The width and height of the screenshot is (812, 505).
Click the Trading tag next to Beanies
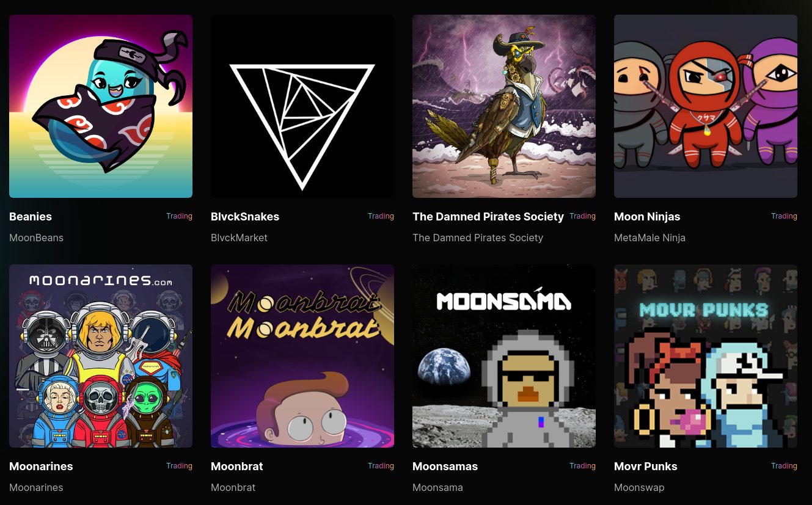(x=179, y=216)
